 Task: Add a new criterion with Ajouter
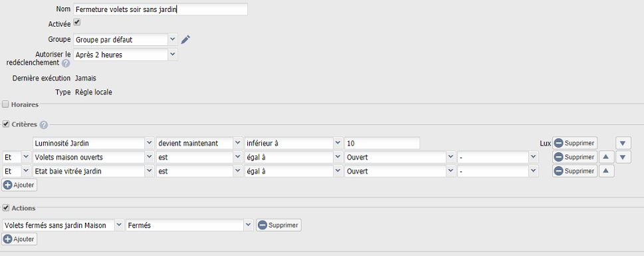19,185
